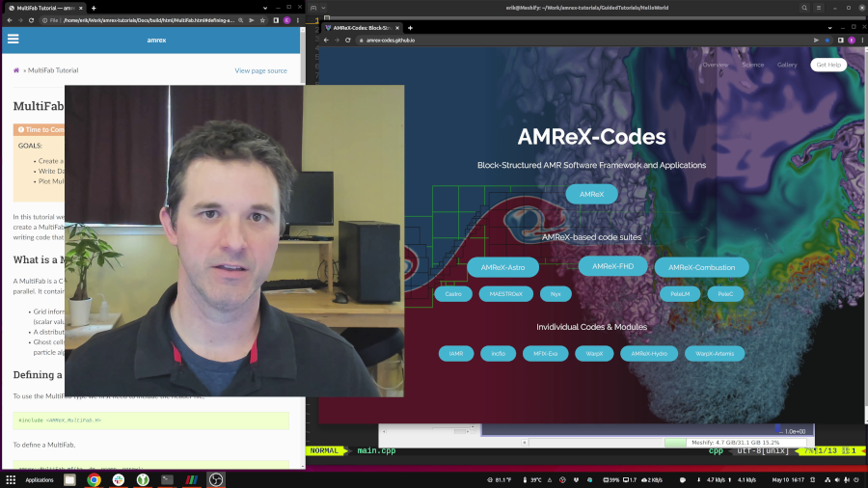This screenshot has height=488, width=868.
Task: Reload the amrex-codes.github.io page
Action: tap(347, 41)
